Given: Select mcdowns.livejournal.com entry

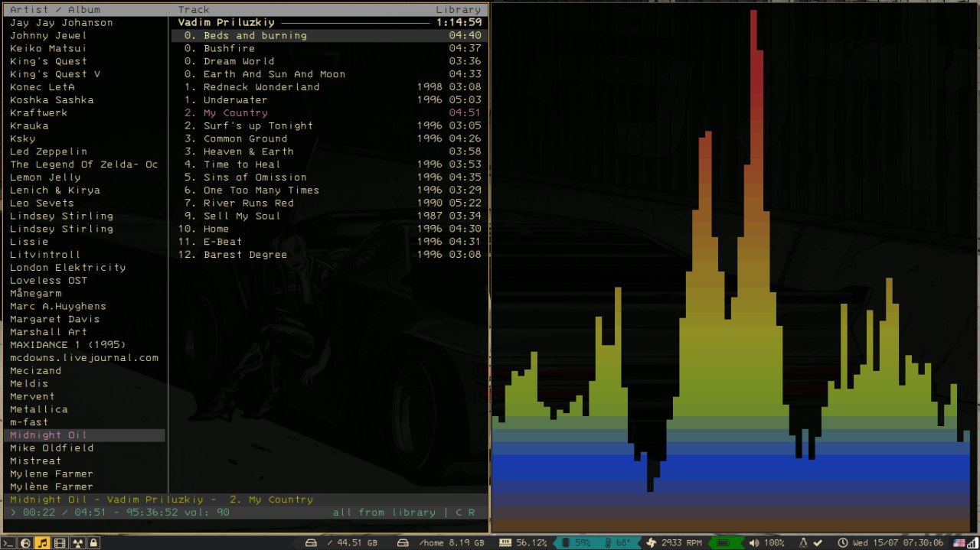Looking at the screenshot, I should click(x=84, y=358).
